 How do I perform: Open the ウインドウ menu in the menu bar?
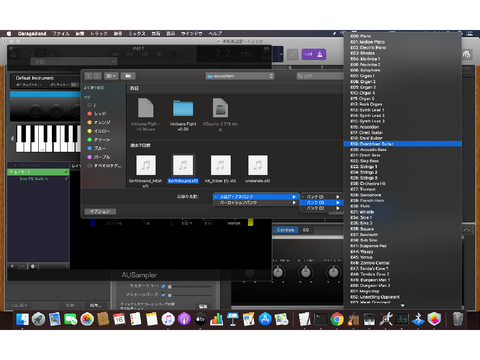[x=192, y=34]
